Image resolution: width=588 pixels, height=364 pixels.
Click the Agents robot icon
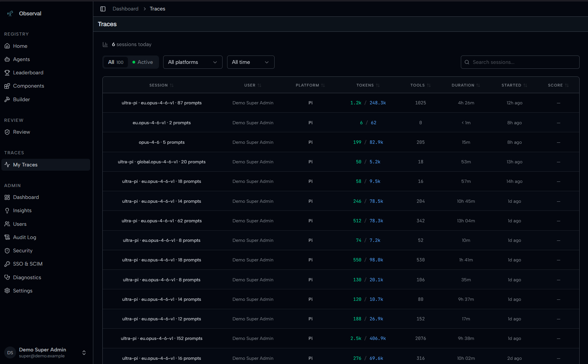(x=7, y=59)
